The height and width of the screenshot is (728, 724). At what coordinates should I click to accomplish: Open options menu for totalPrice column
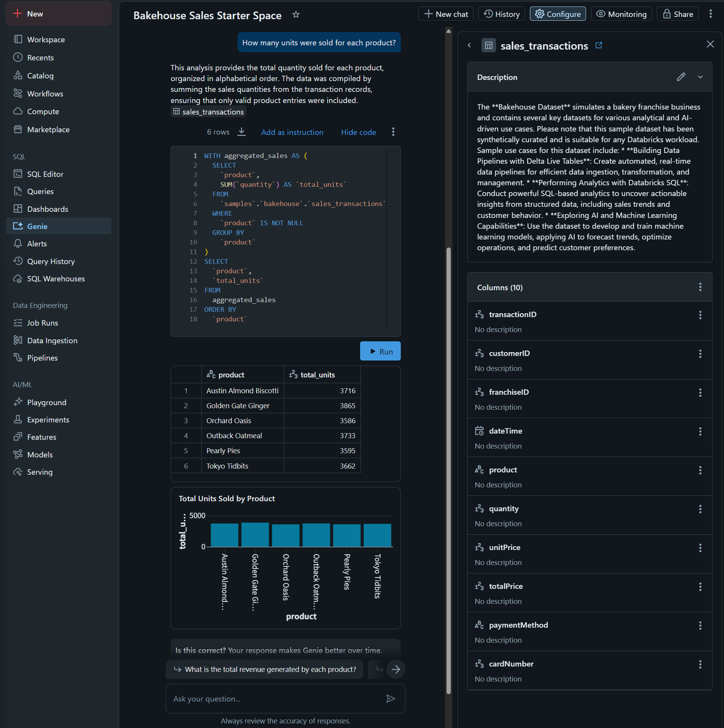coord(700,587)
